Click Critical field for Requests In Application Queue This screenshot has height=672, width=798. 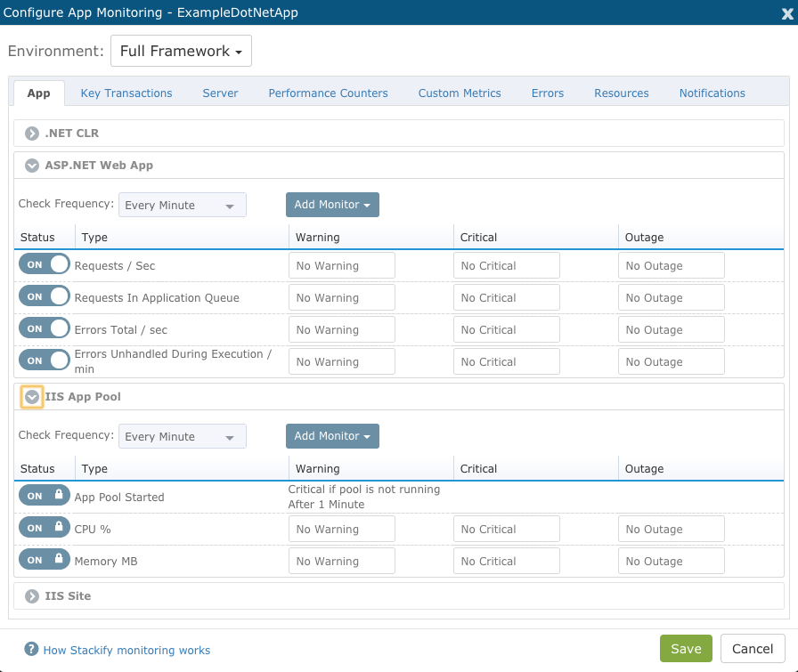coord(507,297)
